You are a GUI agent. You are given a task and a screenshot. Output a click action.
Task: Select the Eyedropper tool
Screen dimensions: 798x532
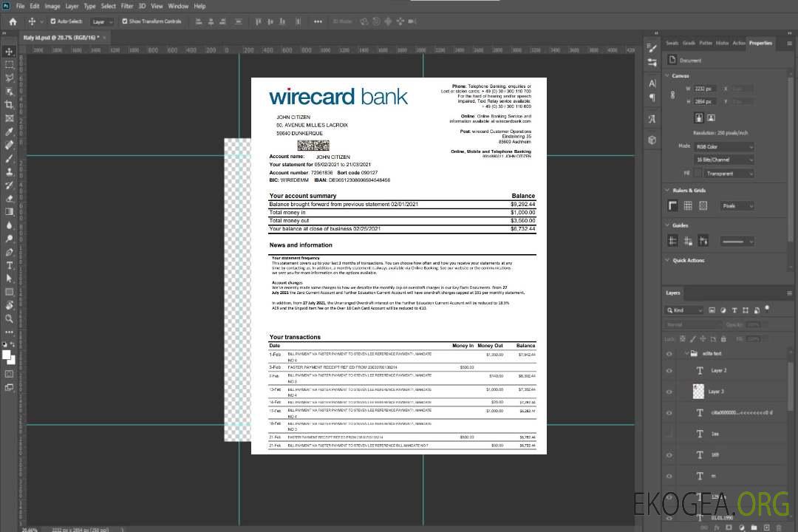(9, 132)
